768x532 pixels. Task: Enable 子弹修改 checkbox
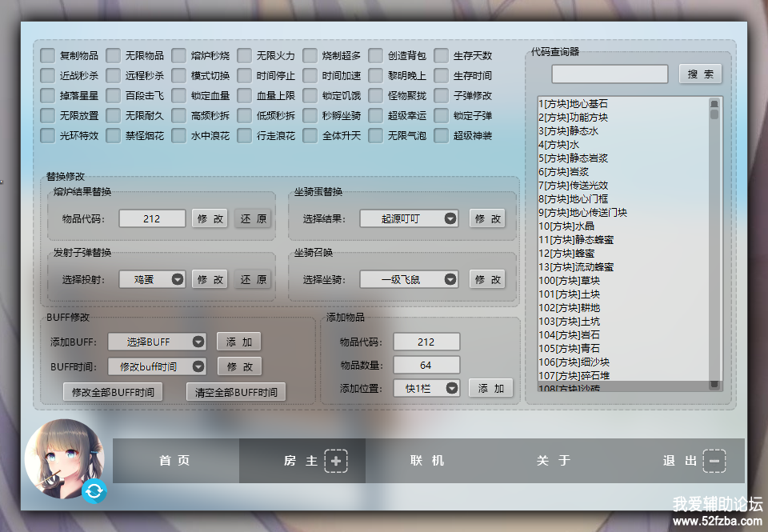click(442, 95)
